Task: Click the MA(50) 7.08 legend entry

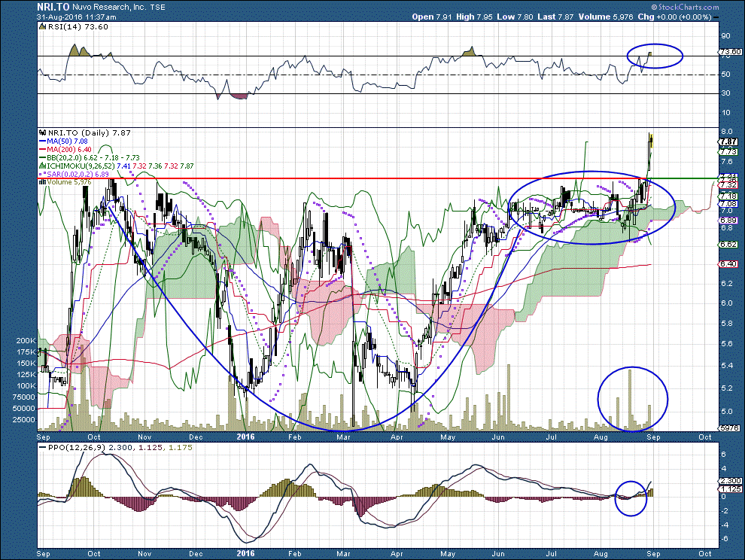Action: coord(63,142)
